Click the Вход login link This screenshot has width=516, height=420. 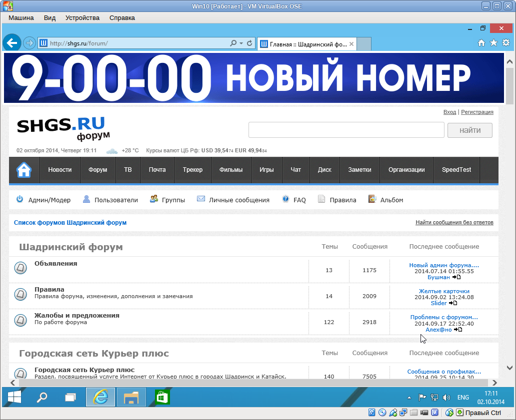tap(449, 112)
